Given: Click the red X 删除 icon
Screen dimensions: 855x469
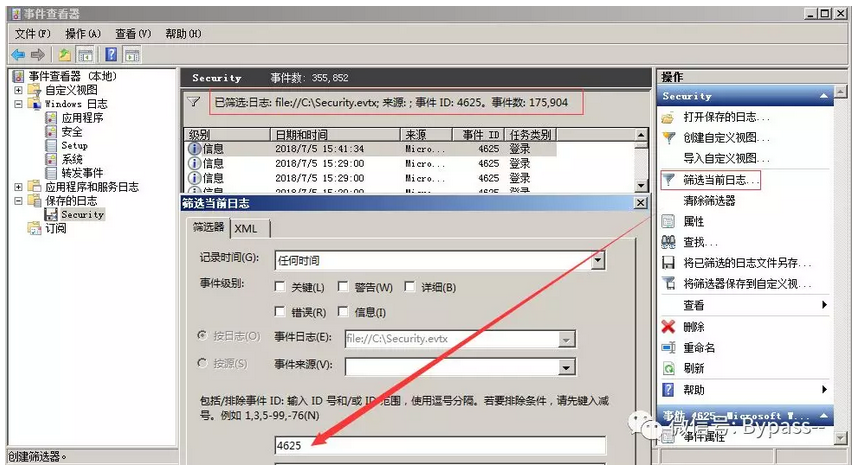Looking at the screenshot, I should coord(668,327).
